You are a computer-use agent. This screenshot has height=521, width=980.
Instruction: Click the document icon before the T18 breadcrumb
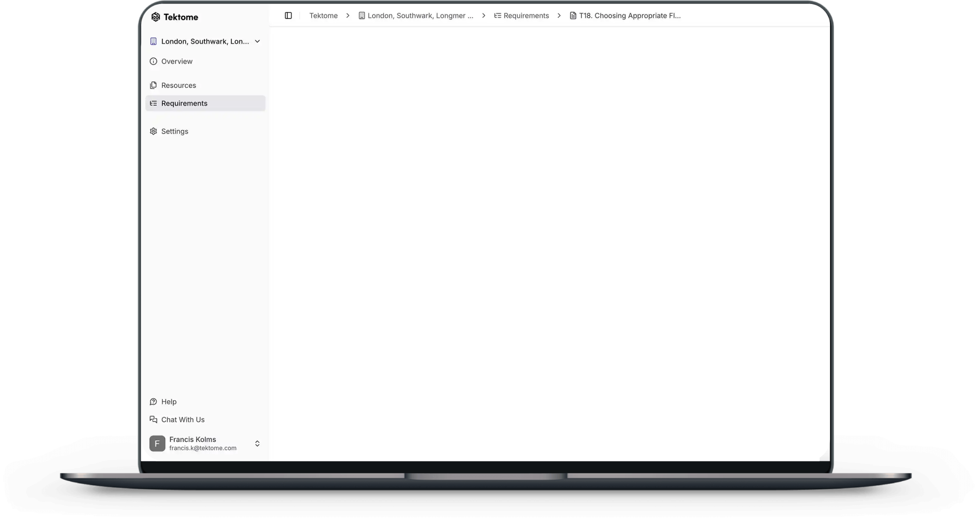point(573,16)
